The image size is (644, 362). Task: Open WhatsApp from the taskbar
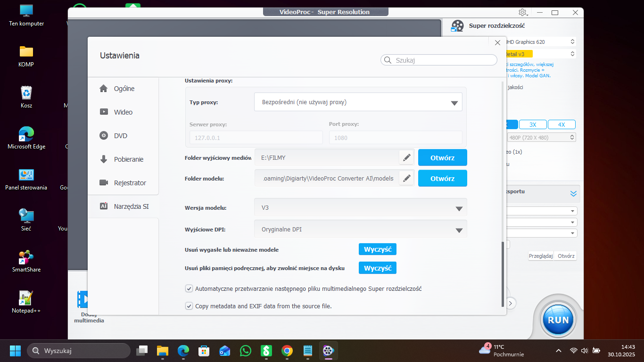(x=246, y=351)
